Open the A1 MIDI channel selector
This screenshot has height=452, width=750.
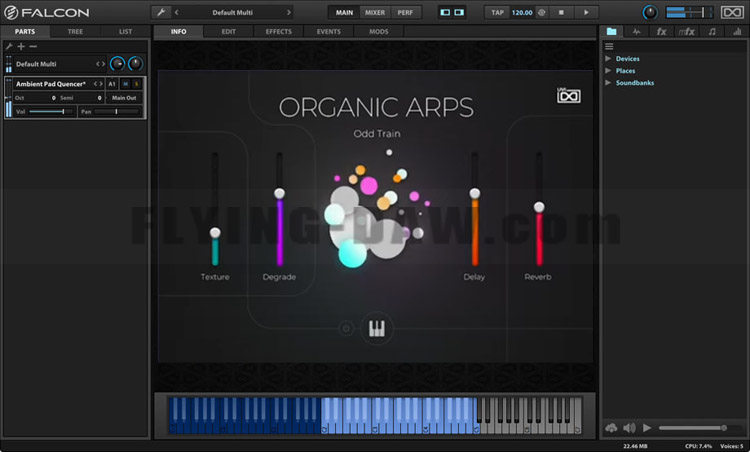112,84
